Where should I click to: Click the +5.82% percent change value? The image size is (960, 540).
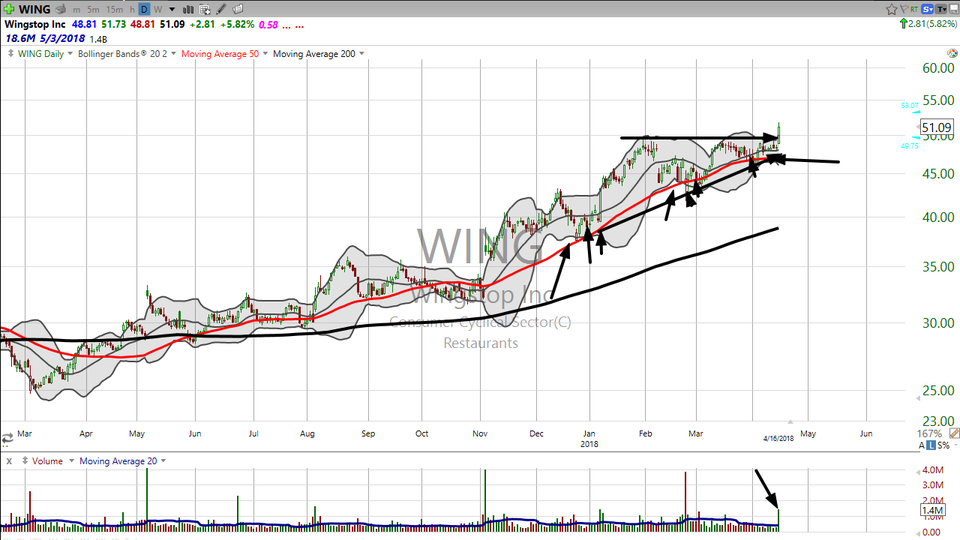tap(237, 24)
